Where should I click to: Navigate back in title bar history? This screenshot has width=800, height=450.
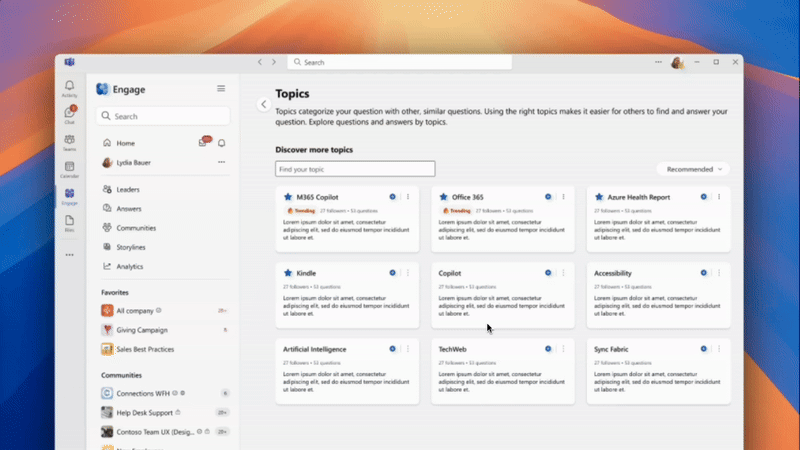260,62
